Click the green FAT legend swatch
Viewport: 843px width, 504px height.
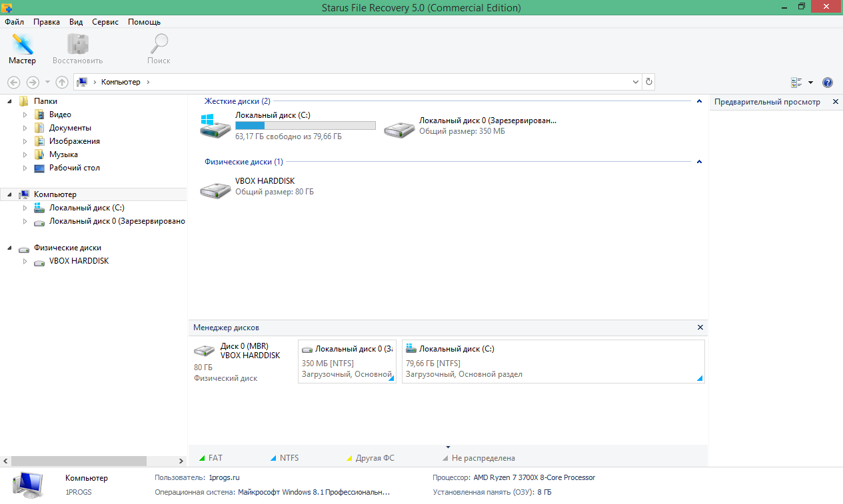[x=202, y=457]
